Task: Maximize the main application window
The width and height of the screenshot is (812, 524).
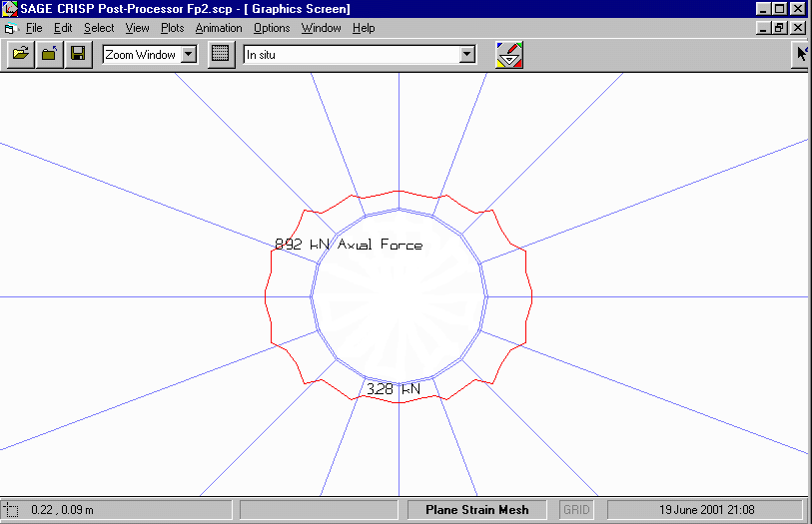Action: click(779, 9)
